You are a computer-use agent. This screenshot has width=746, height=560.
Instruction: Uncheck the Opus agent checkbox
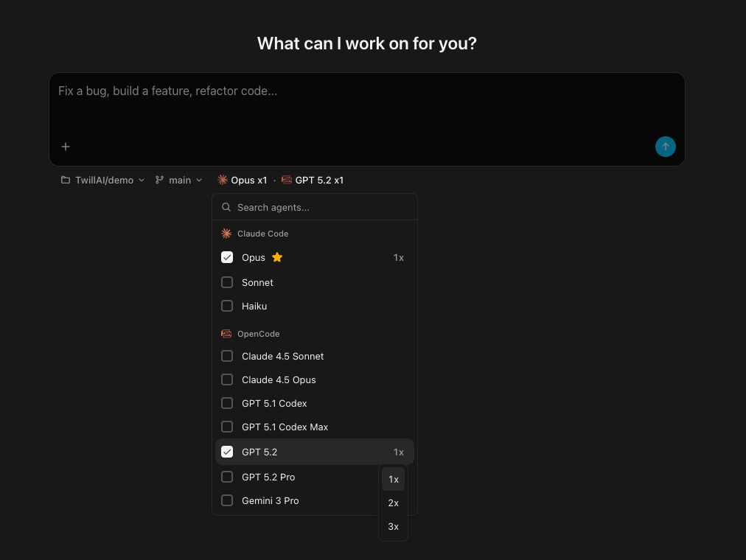[227, 257]
